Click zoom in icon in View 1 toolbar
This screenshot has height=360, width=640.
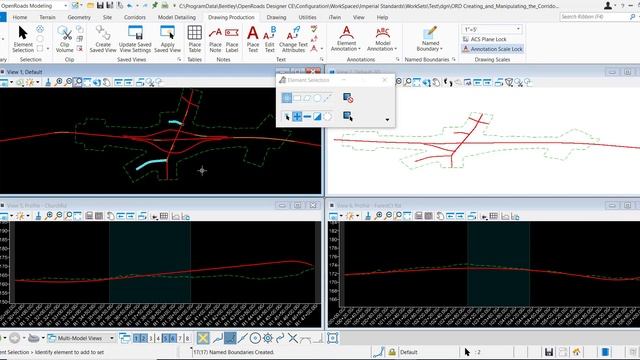click(59, 82)
